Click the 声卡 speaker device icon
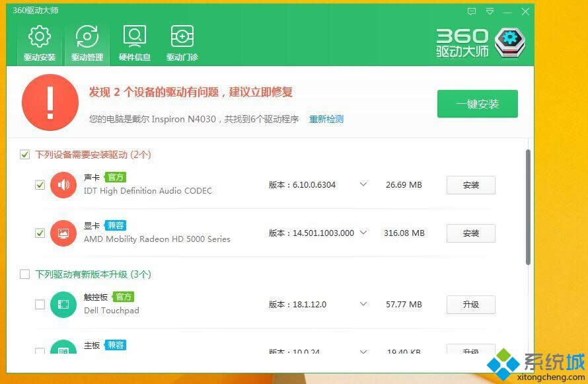 click(x=63, y=185)
